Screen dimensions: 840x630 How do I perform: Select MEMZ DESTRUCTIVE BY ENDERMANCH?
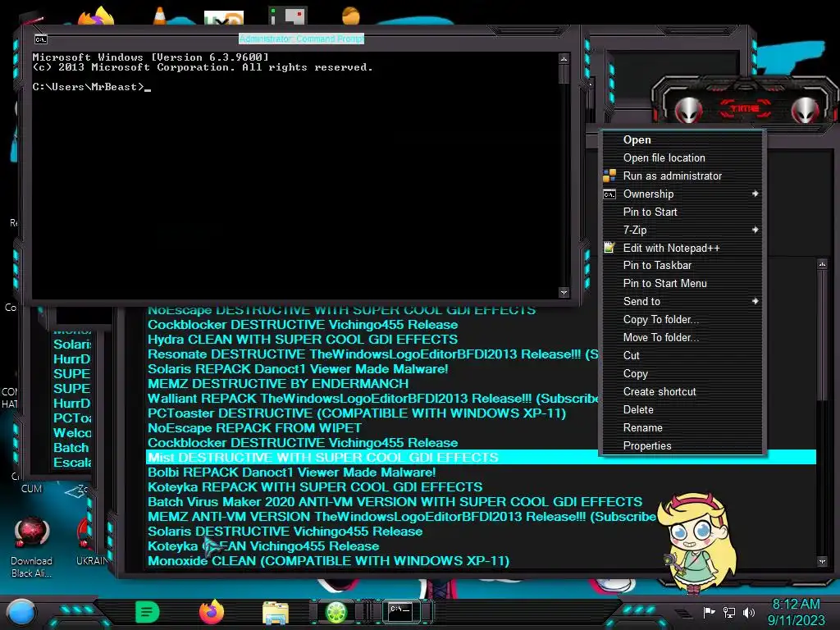tap(278, 384)
